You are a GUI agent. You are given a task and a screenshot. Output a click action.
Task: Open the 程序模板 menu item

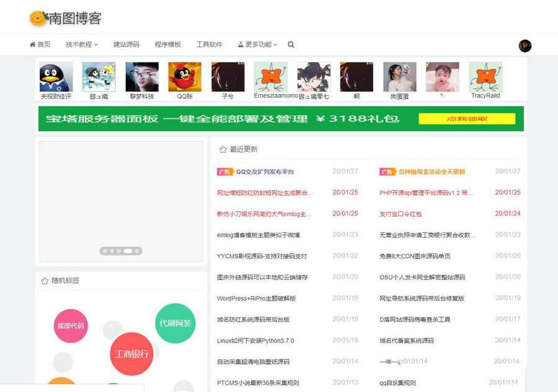pos(167,45)
